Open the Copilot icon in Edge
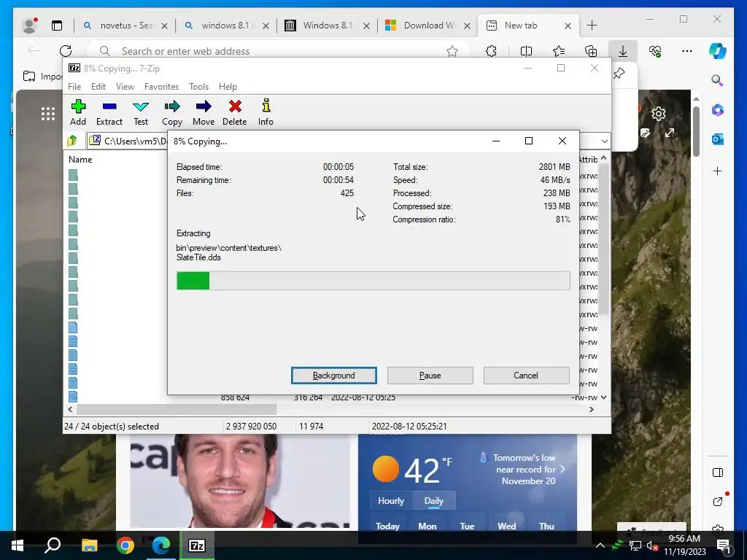This screenshot has height=560, width=747. coord(718,51)
